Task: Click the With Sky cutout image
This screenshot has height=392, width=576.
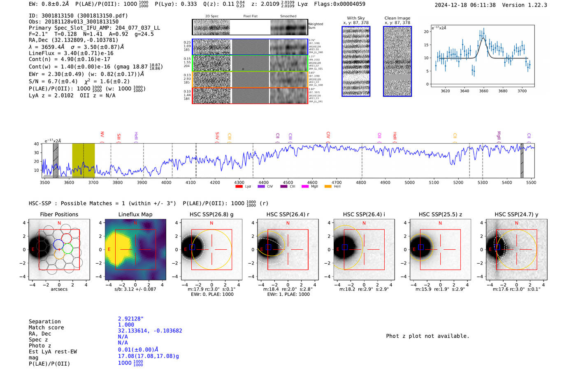Action: pos(356,61)
